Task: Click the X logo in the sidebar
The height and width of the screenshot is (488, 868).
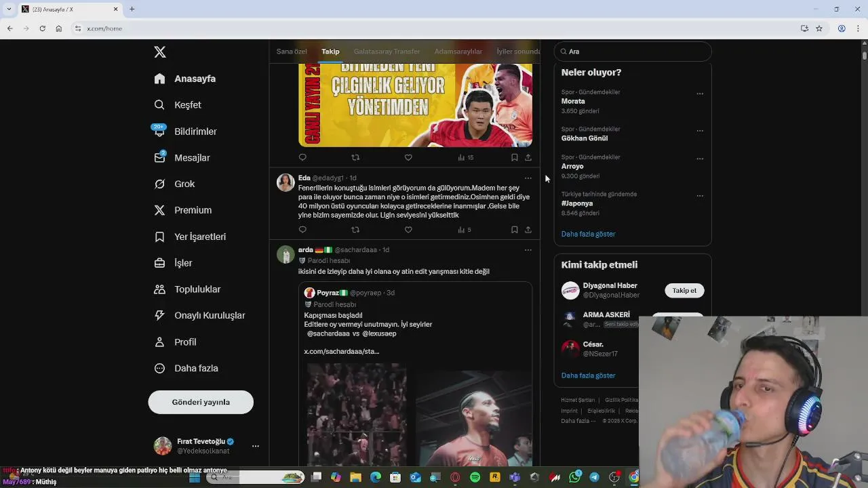Action: coord(160,52)
